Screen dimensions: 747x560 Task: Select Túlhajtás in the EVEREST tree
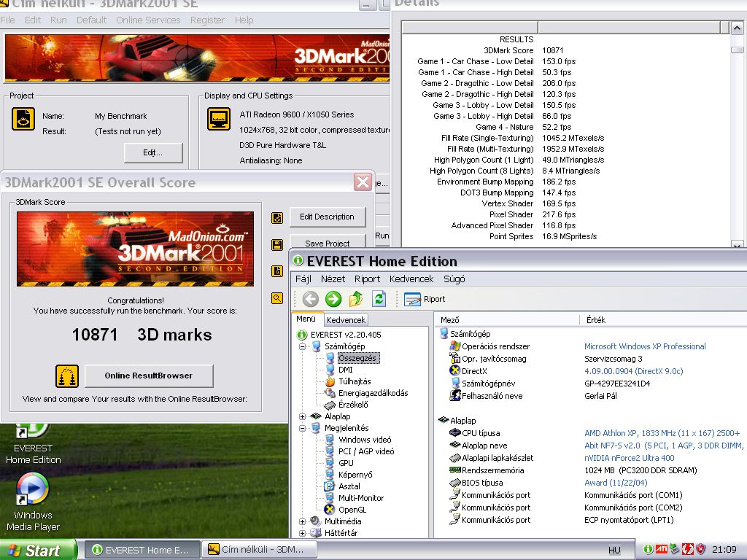tap(355, 381)
